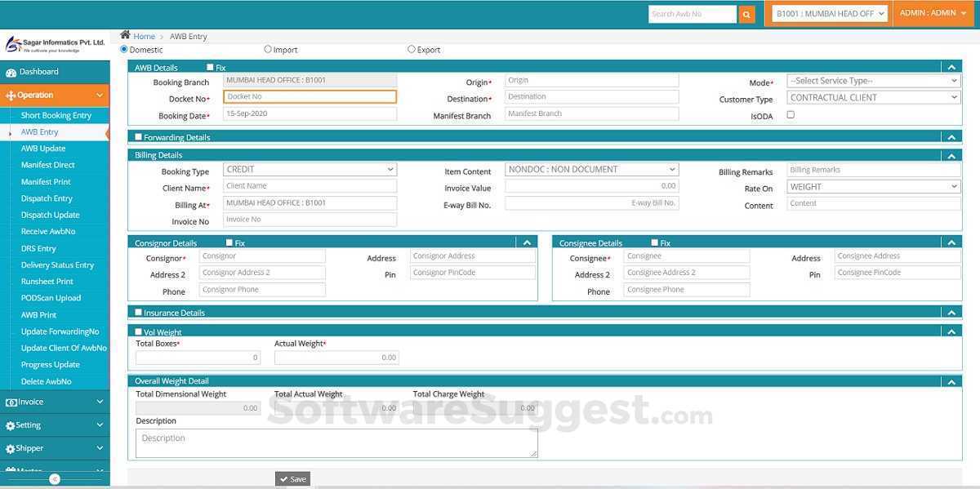This screenshot has width=980, height=489.
Task: Click the Consignee PinCode field
Action: point(898,273)
